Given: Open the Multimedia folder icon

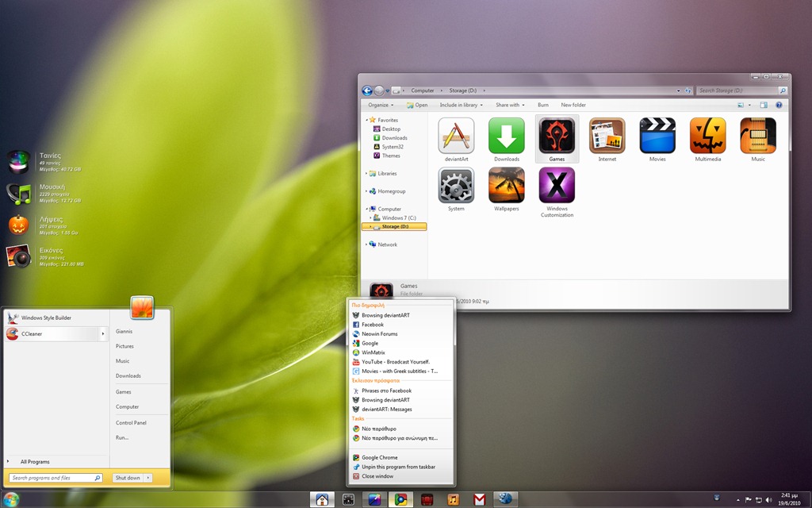Looking at the screenshot, I should tap(707, 136).
